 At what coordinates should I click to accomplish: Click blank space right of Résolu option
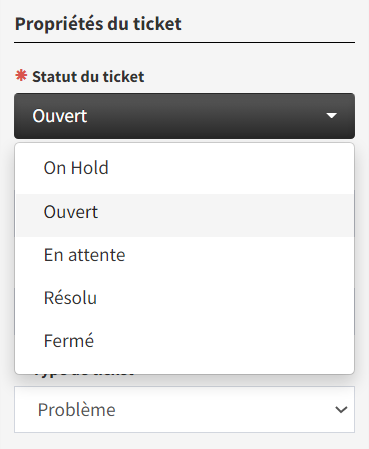pos(225,298)
